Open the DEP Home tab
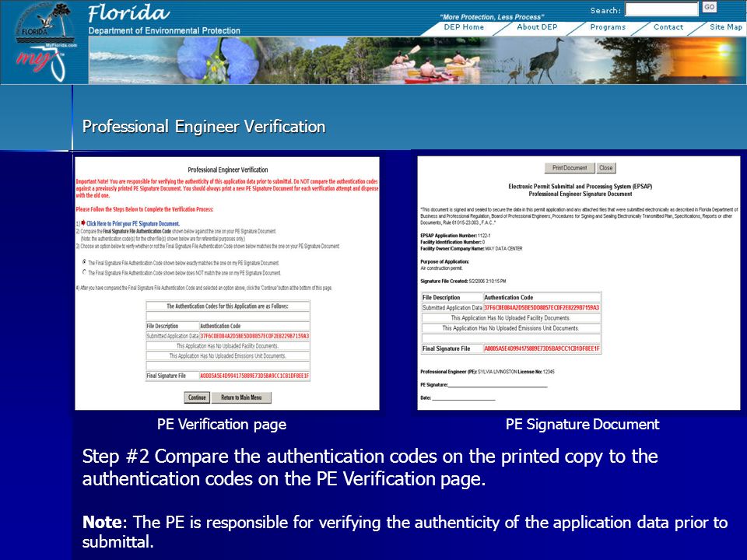The width and height of the screenshot is (747, 560). tap(464, 27)
